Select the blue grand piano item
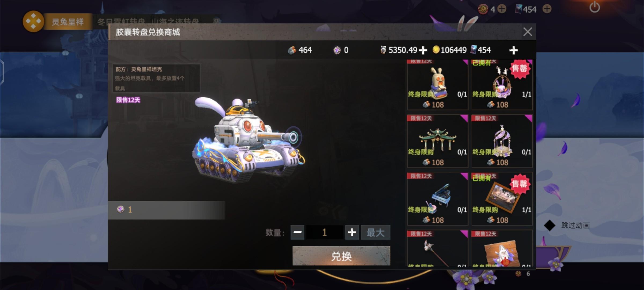This screenshot has height=290, width=644. coord(438,199)
